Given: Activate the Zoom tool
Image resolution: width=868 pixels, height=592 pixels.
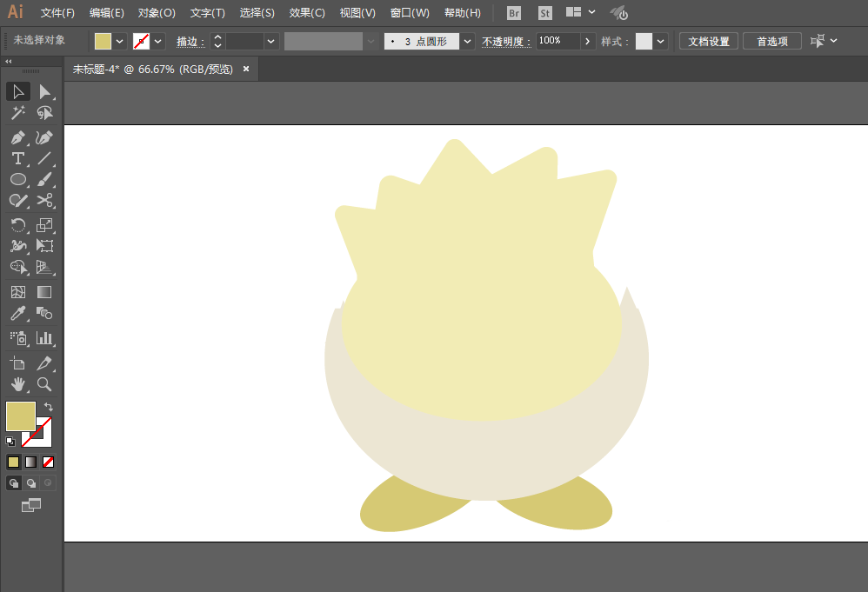Looking at the screenshot, I should [x=44, y=384].
